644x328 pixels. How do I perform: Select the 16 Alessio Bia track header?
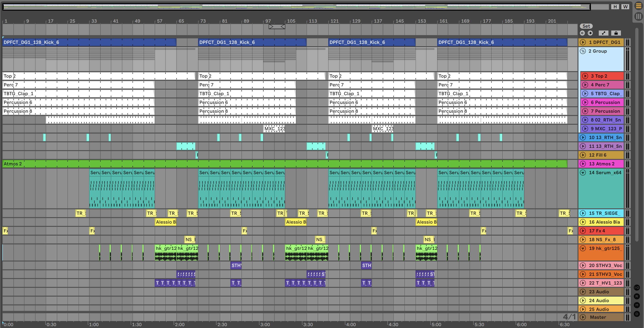[x=605, y=222]
